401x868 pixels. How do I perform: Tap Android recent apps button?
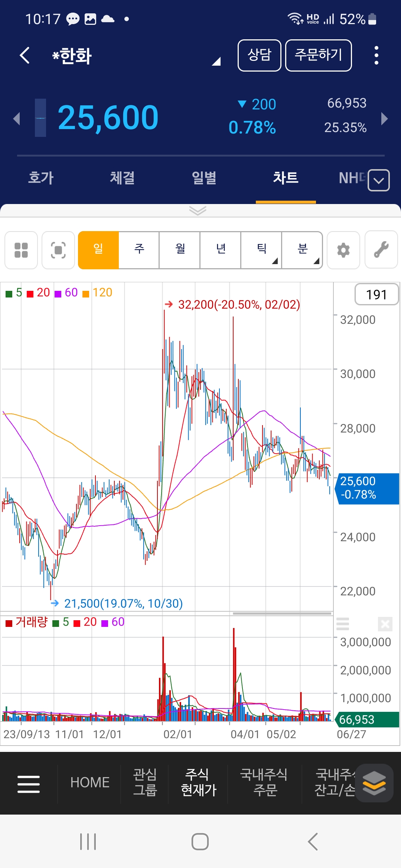point(88,841)
